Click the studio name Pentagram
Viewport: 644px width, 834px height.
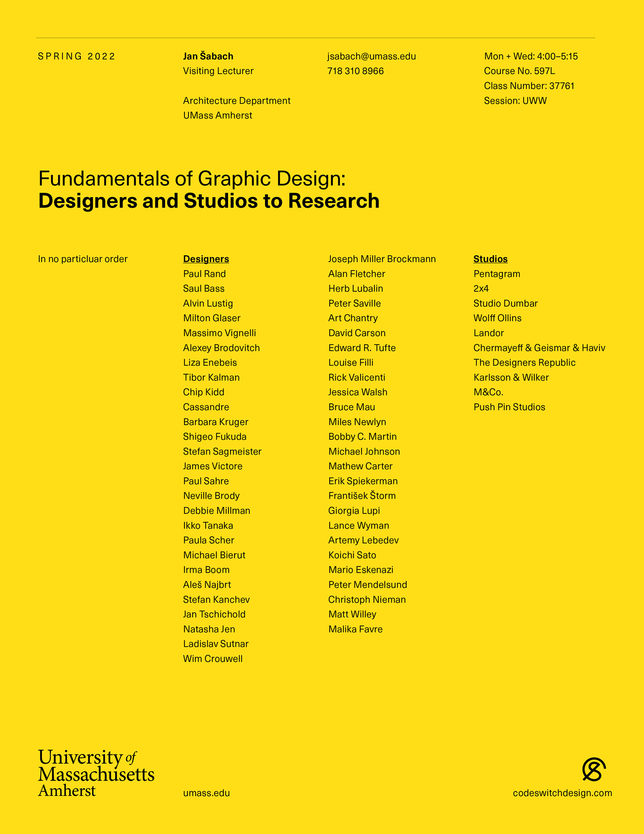coord(497,274)
